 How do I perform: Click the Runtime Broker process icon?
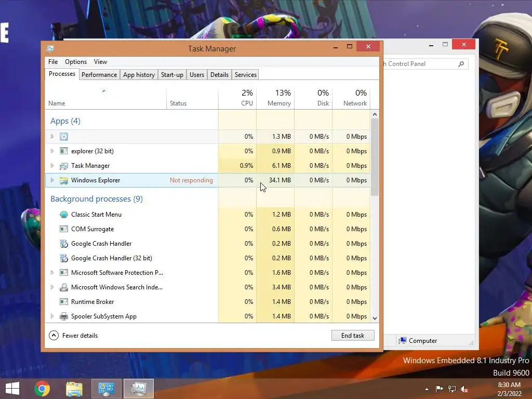pos(64,302)
